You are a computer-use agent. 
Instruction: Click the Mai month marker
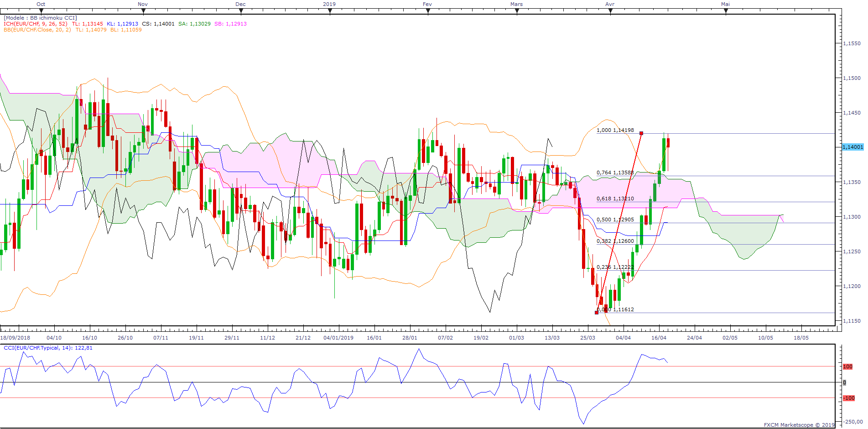tap(725, 4)
